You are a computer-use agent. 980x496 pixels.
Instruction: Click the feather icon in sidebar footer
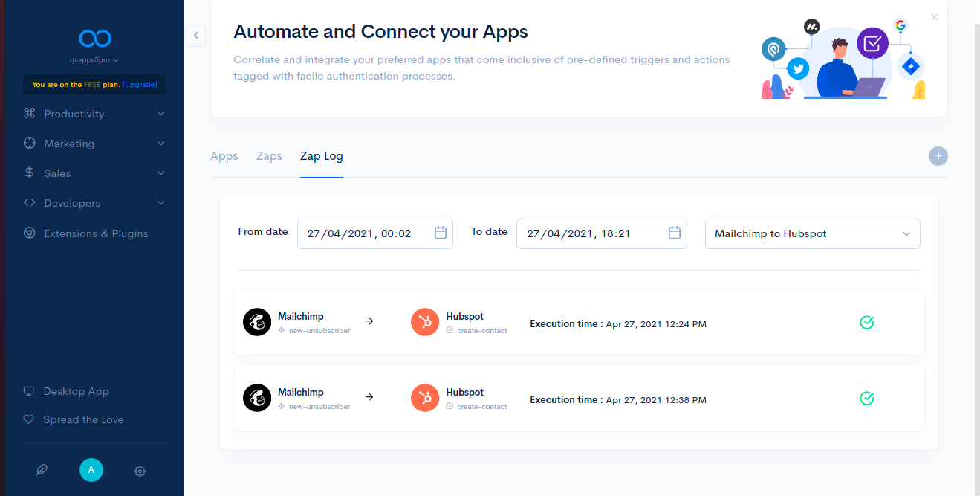pyautogui.click(x=42, y=470)
